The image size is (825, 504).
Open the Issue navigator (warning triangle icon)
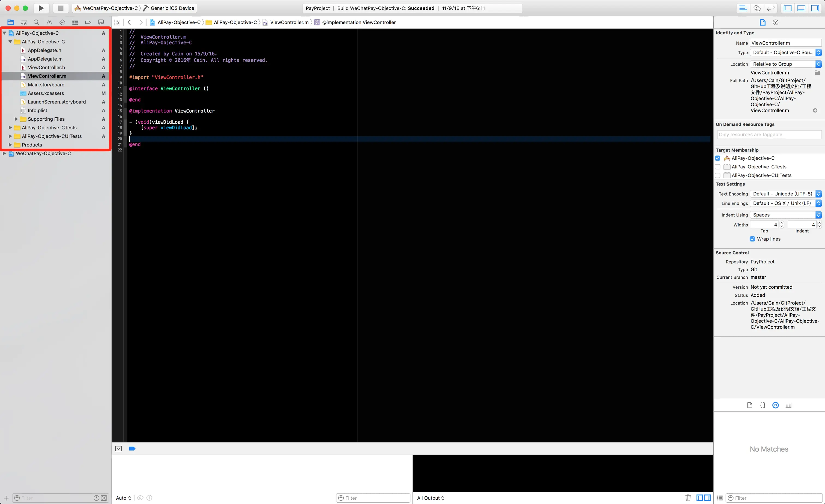[x=49, y=22]
